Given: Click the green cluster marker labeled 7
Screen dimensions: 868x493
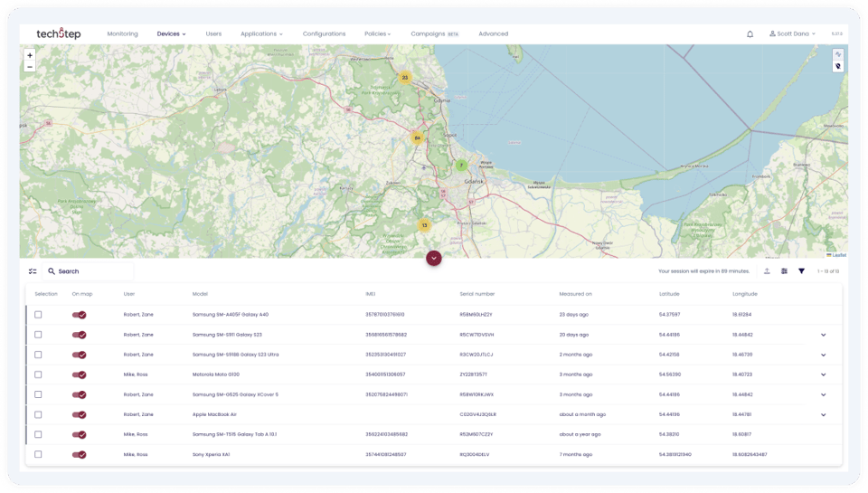Looking at the screenshot, I should (x=461, y=165).
